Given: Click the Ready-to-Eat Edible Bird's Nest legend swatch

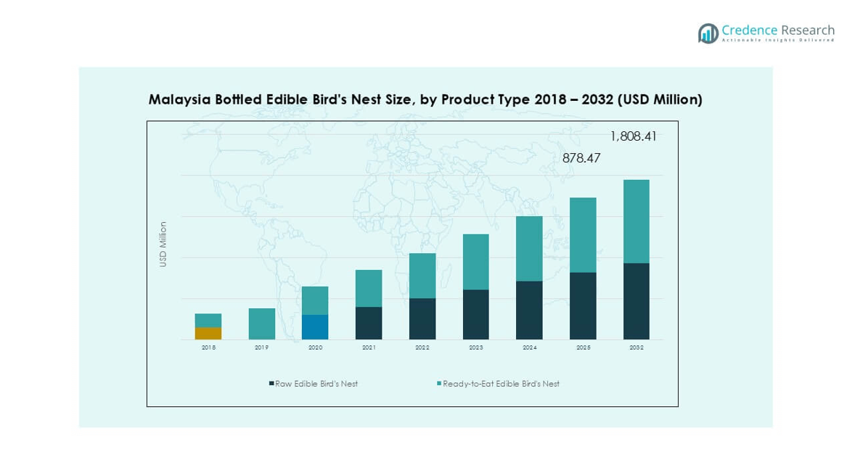Looking at the screenshot, I should [439, 384].
